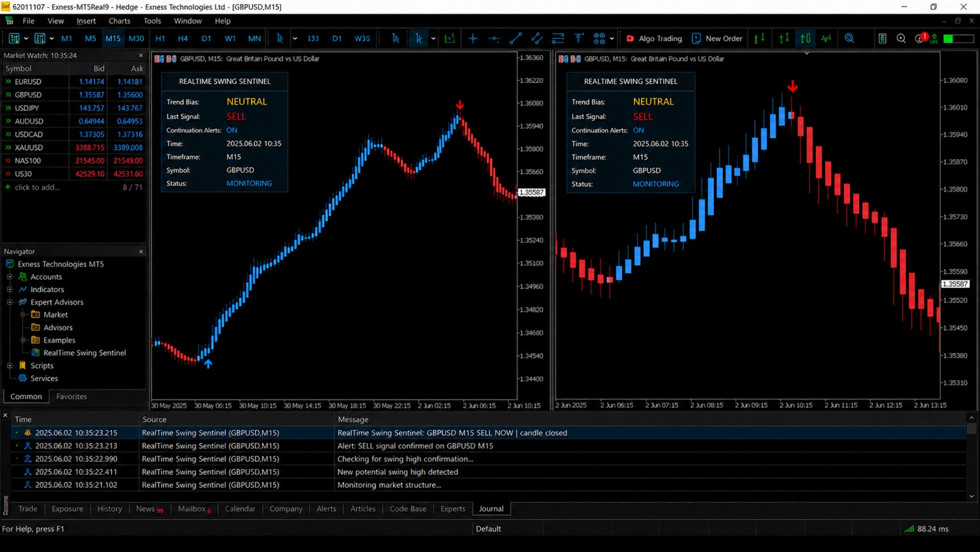Open the objects tool dropdown arrow
This screenshot has width=980, height=552.
612,39
